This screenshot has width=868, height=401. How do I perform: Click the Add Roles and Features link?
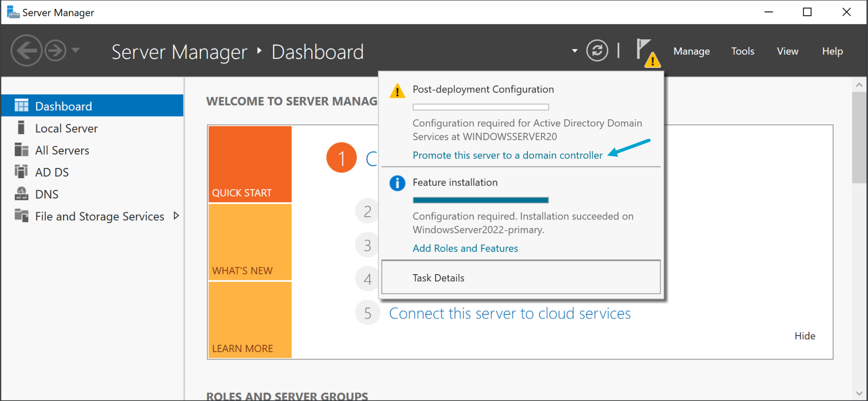[465, 248]
